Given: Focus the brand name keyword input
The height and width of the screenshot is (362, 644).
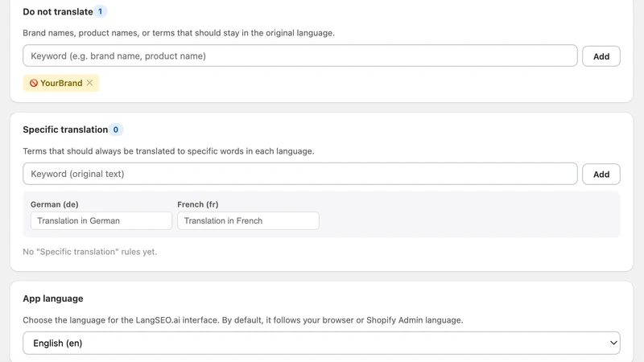Looking at the screenshot, I should point(299,56).
